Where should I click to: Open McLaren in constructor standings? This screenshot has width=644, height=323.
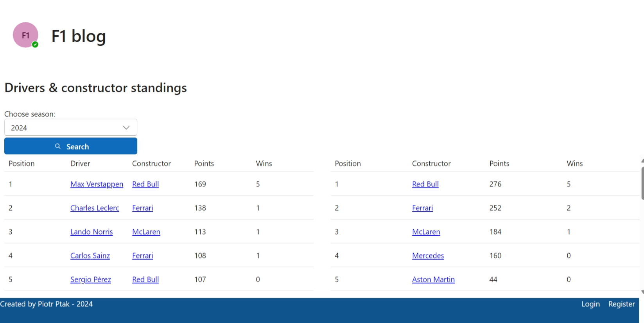pyautogui.click(x=426, y=232)
